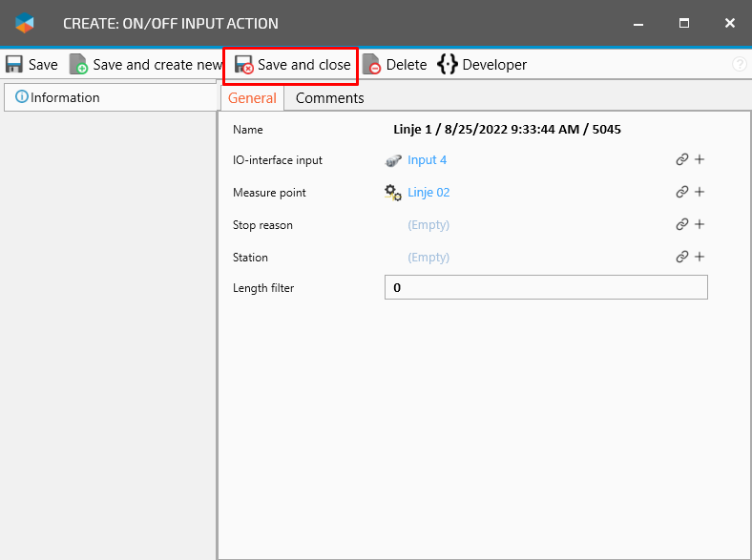Switch to the Comments tab
This screenshot has height=560, width=752.
pos(329,98)
